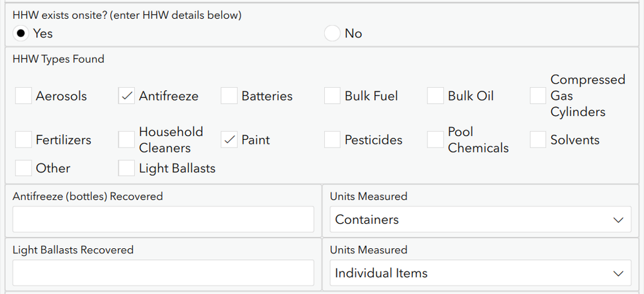Select the Pesticides checkbox
The image size is (644, 294).
[x=333, y=140]
